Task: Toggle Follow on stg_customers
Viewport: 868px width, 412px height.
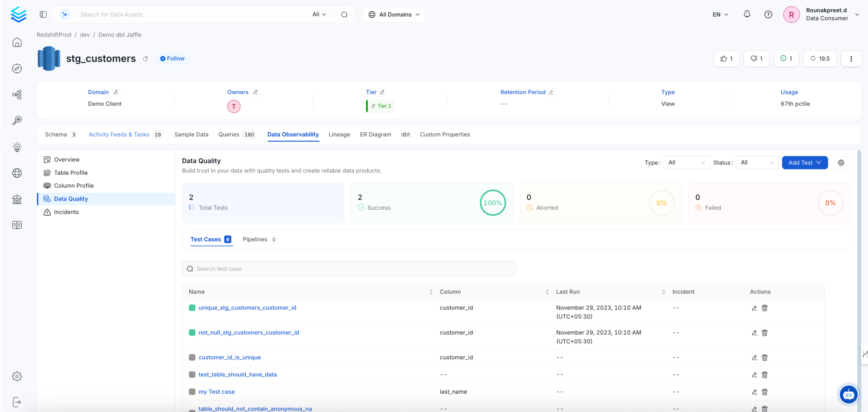Action: [x=172, y=59]
